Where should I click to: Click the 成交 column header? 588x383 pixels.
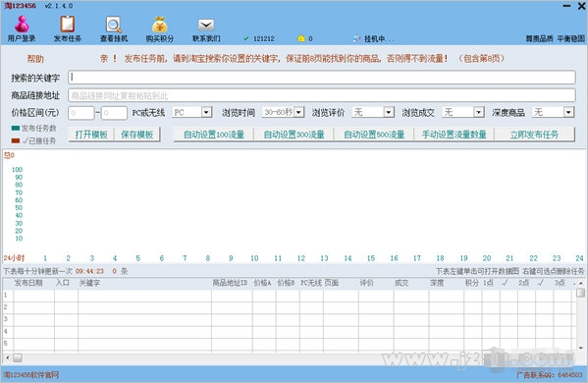tap(401, 283)
